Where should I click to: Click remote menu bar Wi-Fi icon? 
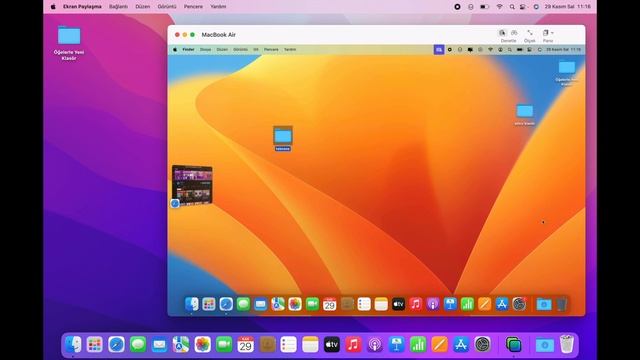(x=490, y=49)
